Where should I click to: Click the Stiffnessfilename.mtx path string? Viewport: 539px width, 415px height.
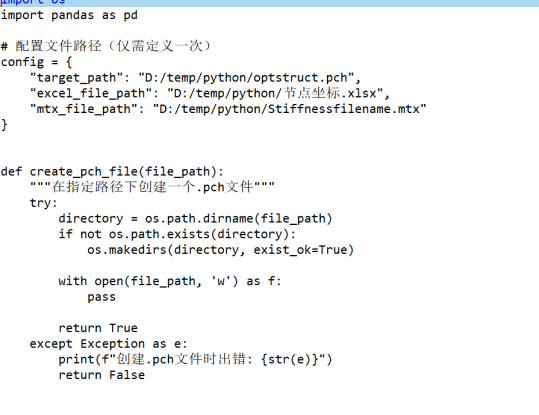[289, 109]
